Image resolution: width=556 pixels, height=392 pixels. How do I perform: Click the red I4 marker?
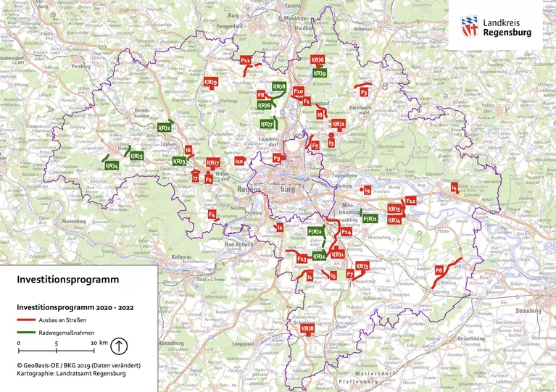[x=454, y=187]
